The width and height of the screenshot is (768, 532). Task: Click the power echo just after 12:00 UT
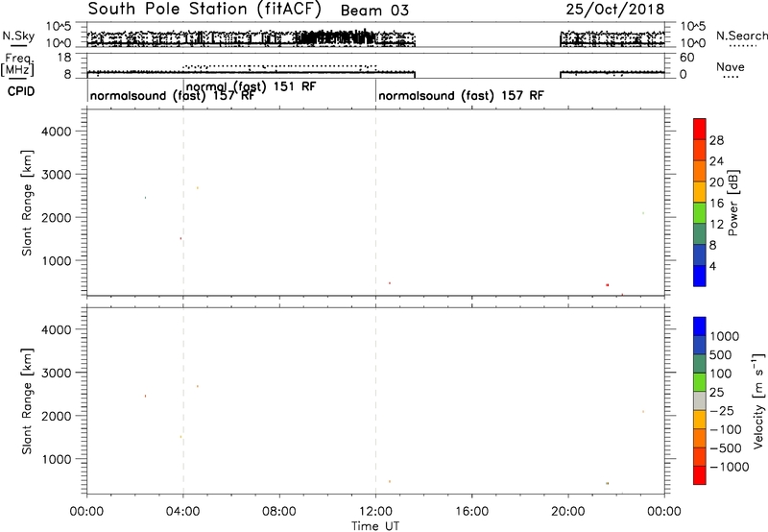coord(390,283)
